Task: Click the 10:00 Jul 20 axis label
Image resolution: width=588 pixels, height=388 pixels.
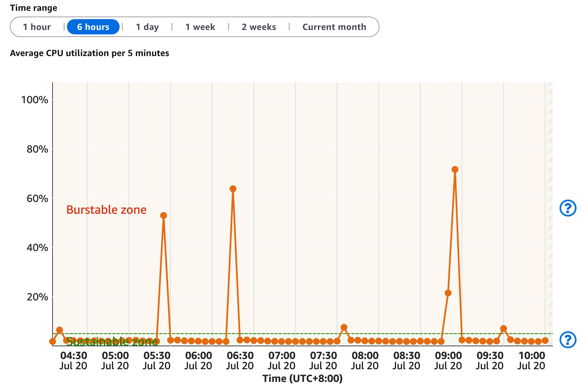Action: tap(532, 361)
